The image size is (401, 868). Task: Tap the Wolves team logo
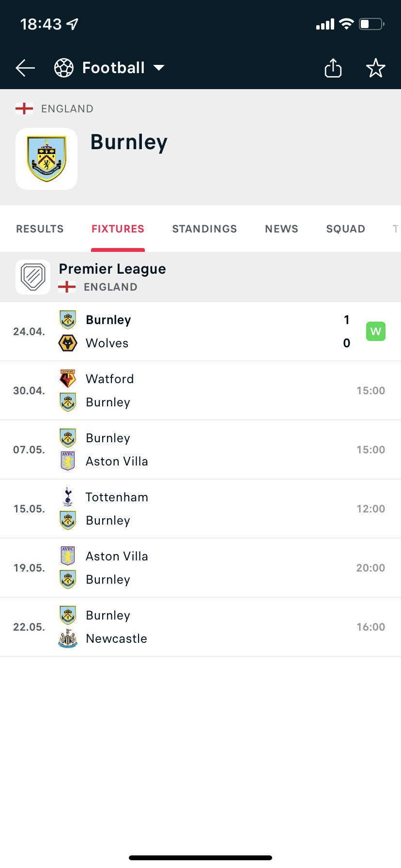click(68, 343)
